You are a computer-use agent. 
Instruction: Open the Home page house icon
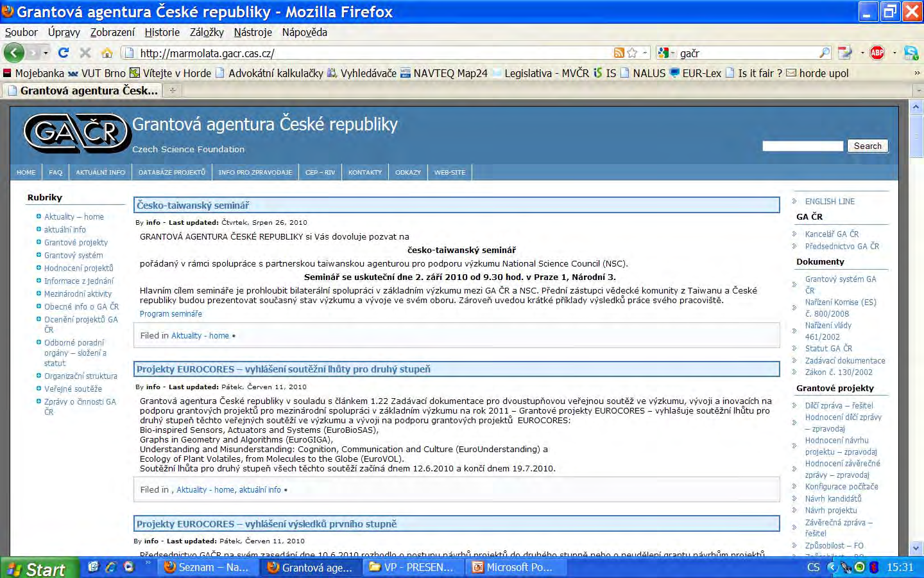point(107,53)
